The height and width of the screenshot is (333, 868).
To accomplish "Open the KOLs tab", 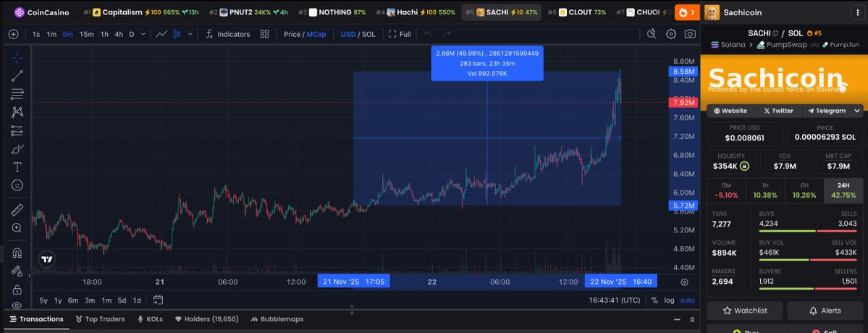I will click(150, 319).
